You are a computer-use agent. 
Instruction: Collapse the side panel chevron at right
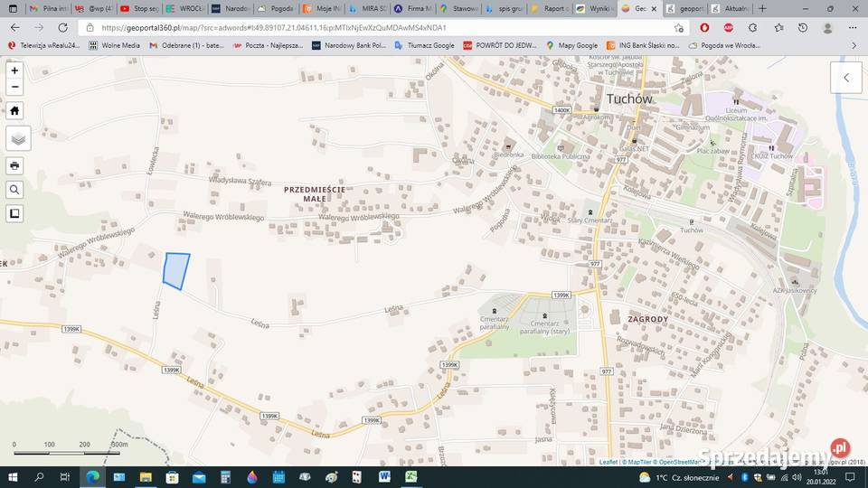tap(846, 78)
